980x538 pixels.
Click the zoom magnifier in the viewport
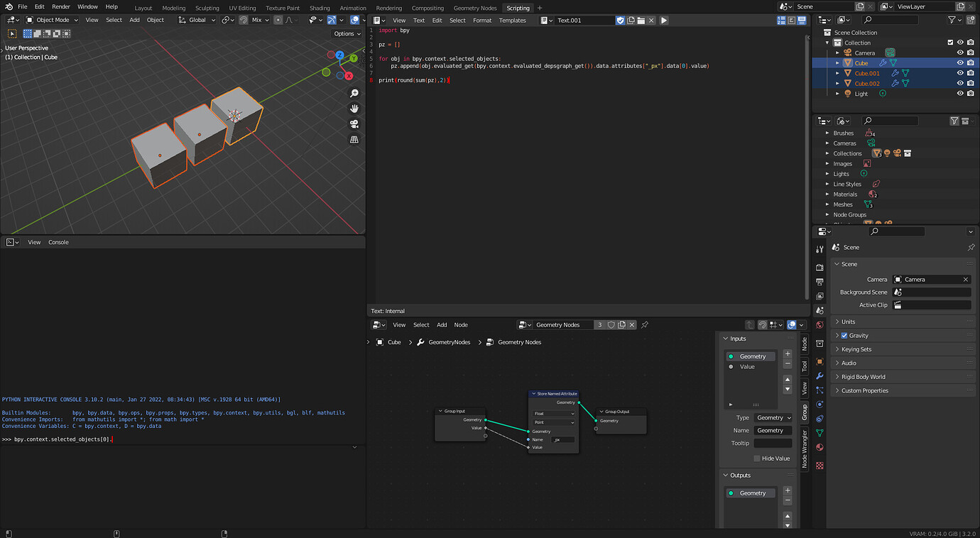tap(354, 94)
